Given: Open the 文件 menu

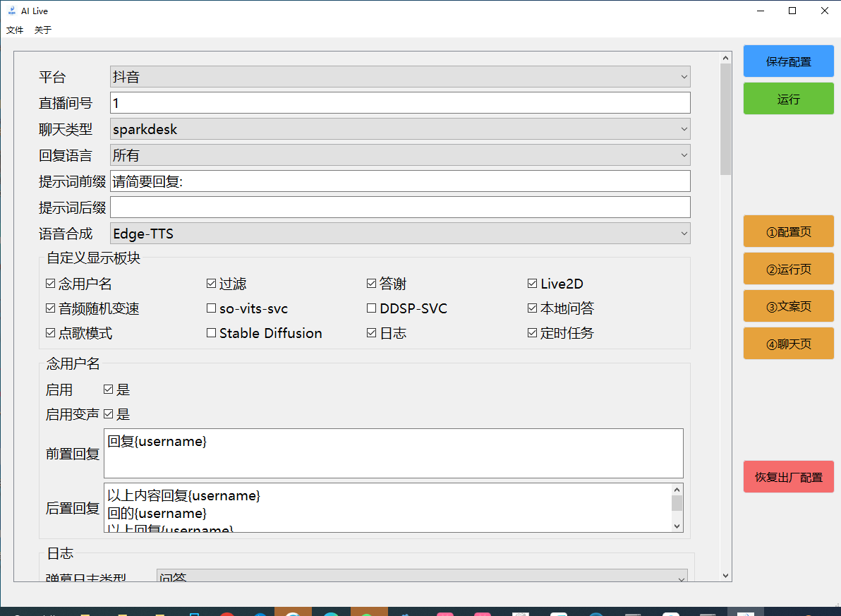Looking at the screenshot, I should [15, 30].
